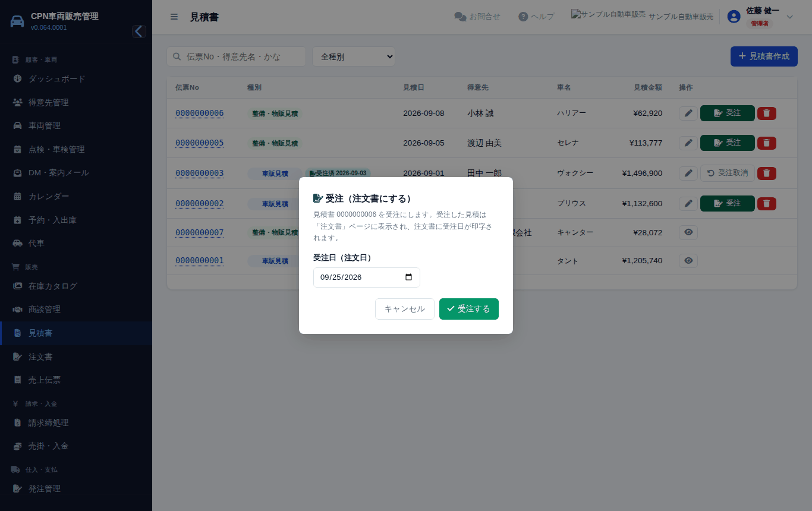Image resolution: width=812 pixels, height=511 pixels.
Task: Click 受注 for the ハリアー row
Action: [728, 113]
